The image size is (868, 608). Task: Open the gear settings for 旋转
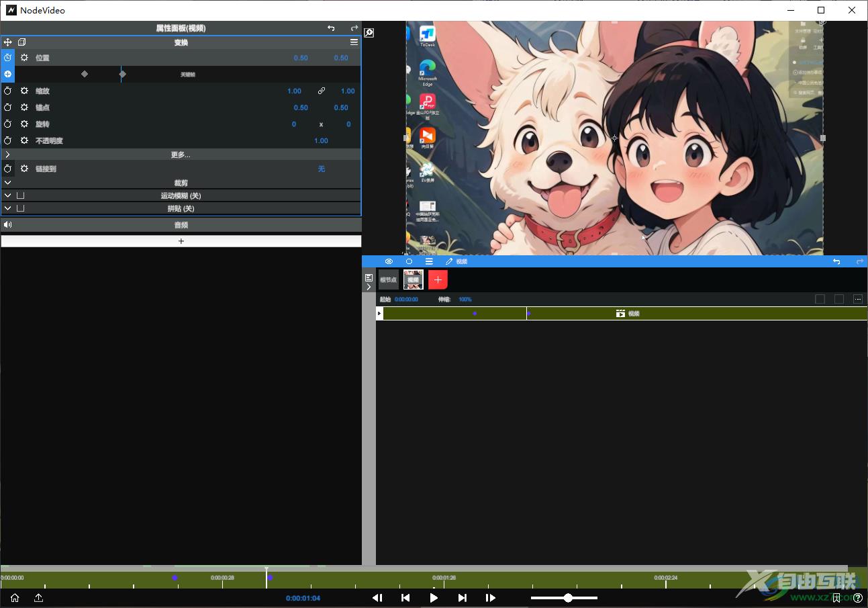pos(24,124)
